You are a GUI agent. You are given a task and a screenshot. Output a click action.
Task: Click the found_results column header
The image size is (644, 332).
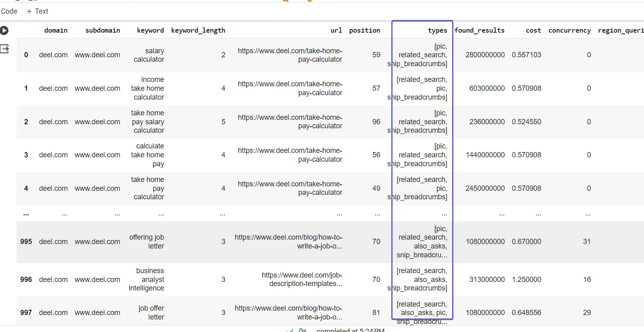pyautogui.click(x=480, y=30)
